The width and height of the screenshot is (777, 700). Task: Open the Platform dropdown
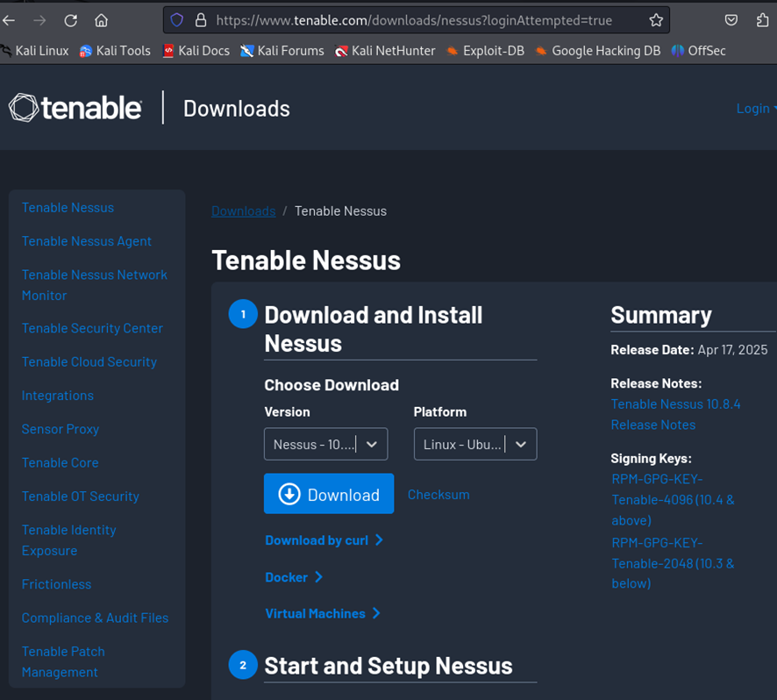[474, 445]
